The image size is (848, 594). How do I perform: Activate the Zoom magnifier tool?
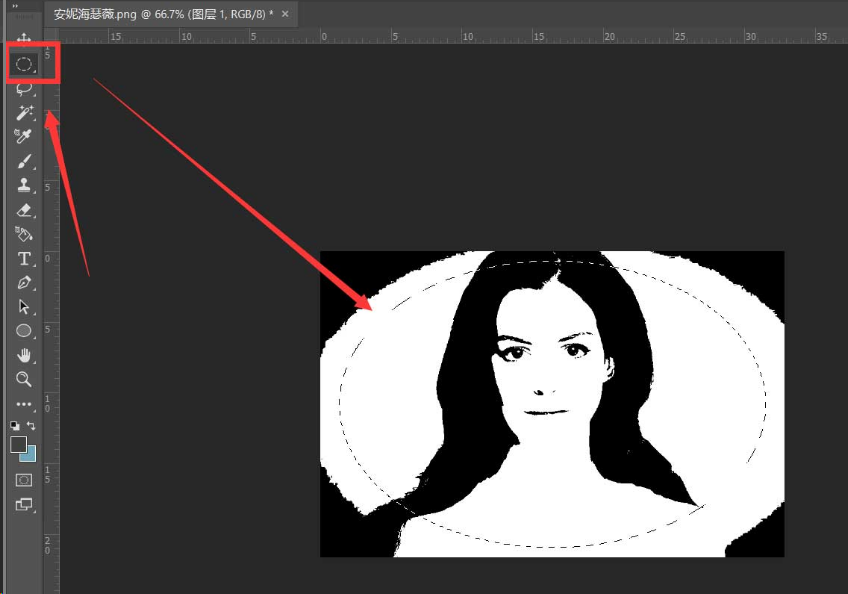pos(24,379)
